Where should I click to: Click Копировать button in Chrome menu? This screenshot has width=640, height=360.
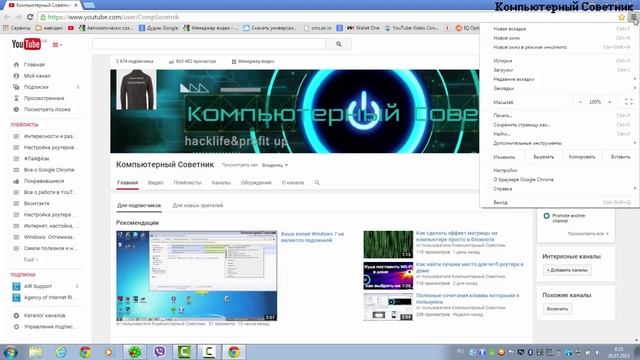point(582,157)
